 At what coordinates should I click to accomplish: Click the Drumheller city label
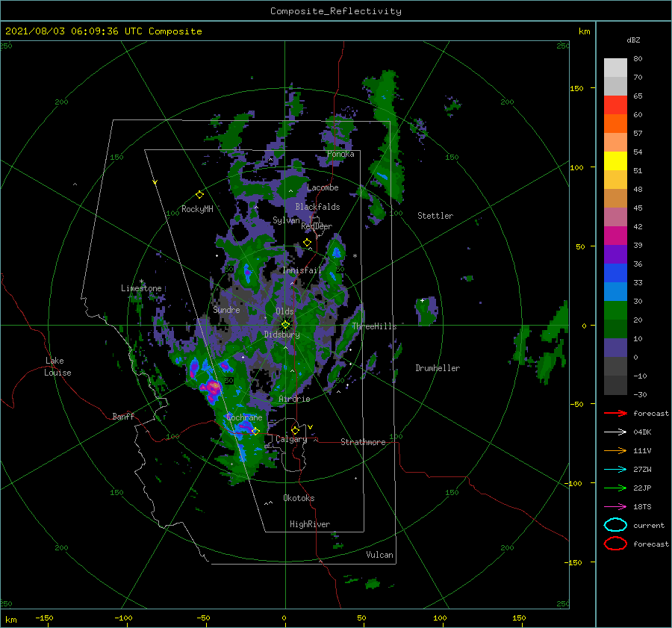pyautogui.click(x=438, y=368)
